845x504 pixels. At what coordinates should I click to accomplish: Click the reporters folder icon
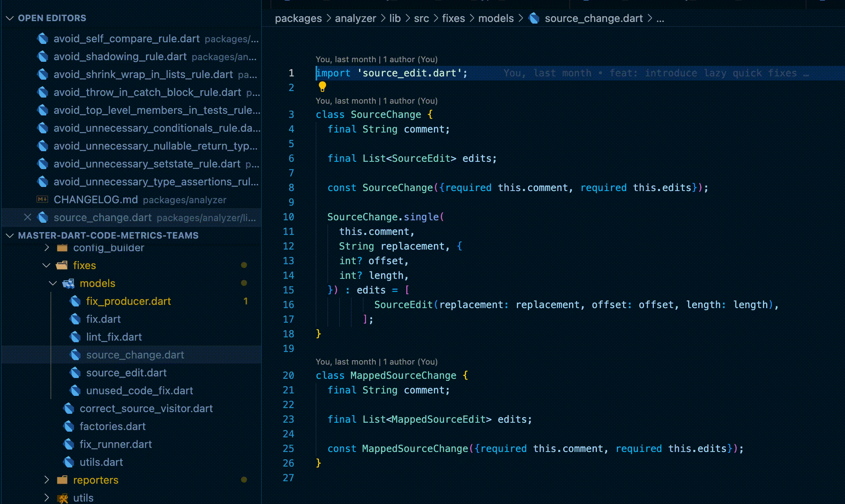click(x=62, y=480)
